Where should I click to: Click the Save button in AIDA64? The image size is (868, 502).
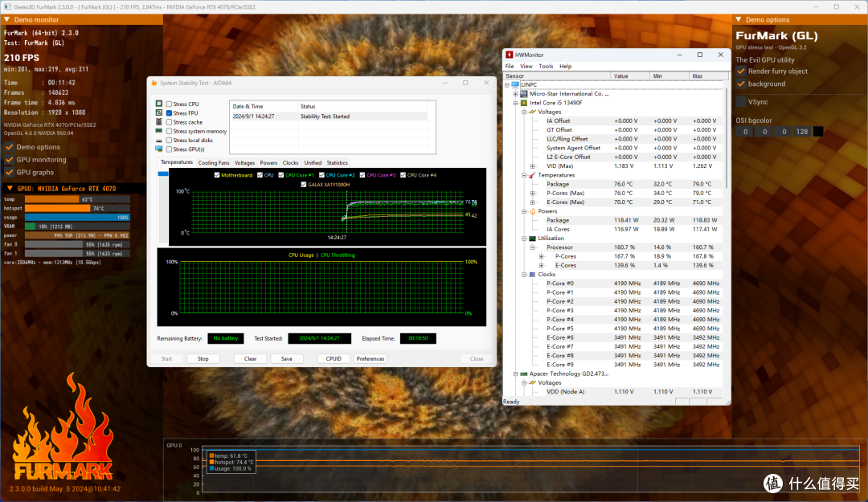(287, 359)
